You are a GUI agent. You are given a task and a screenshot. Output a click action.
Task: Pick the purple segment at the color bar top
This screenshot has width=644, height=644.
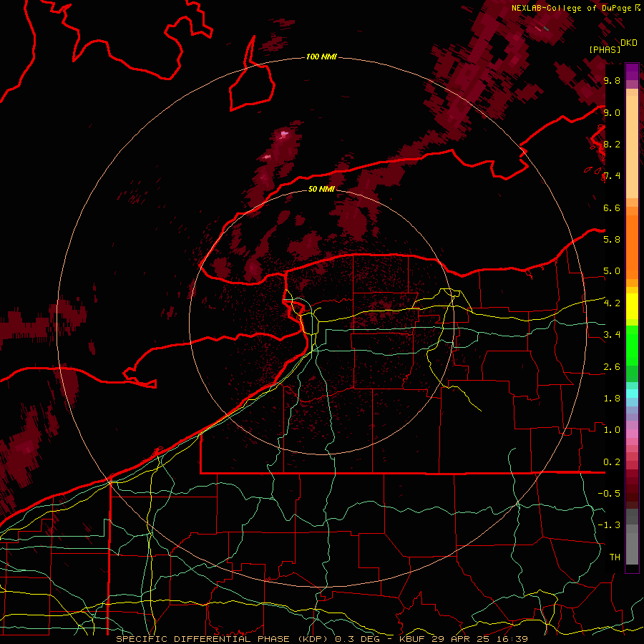(x=632, y=72)
